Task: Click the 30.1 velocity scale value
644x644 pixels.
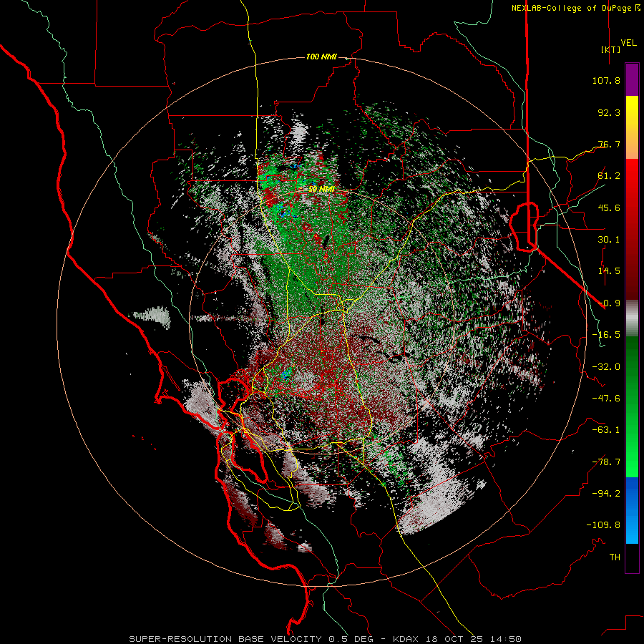Action: click(x=609, y=240)
